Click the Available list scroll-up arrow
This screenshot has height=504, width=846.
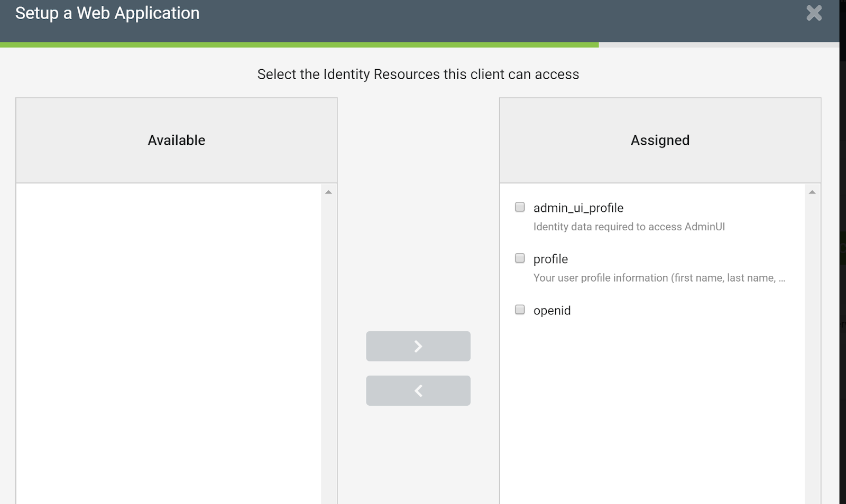point(328,192)
